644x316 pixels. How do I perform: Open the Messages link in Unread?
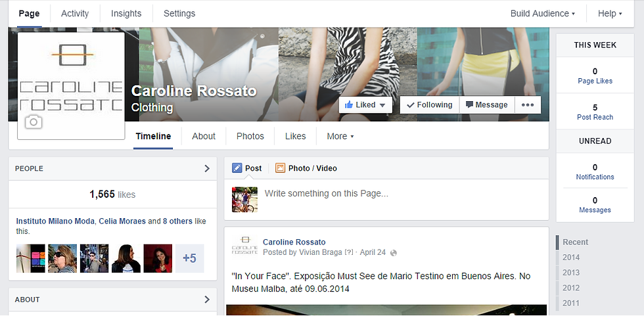pos(595,210)
